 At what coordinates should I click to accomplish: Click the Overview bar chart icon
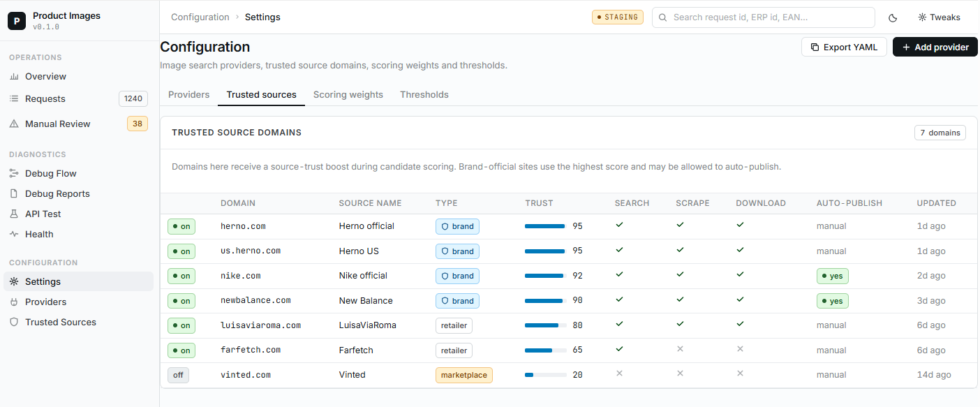point(14,77)
